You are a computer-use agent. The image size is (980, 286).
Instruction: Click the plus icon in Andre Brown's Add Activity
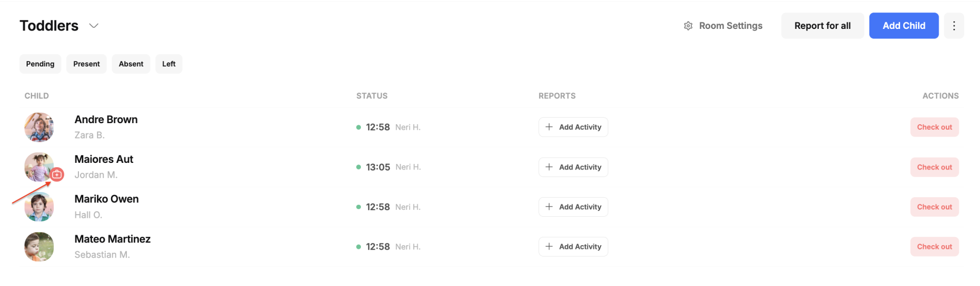click(549, 127)
